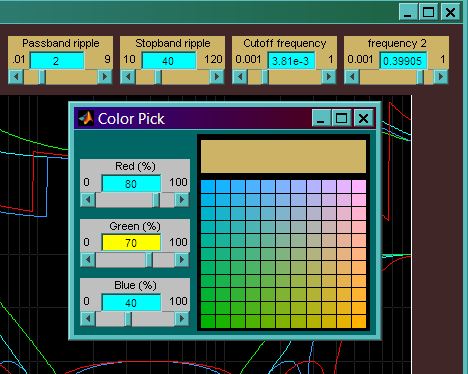Click the Green (%) label

(x=135, y=226)
